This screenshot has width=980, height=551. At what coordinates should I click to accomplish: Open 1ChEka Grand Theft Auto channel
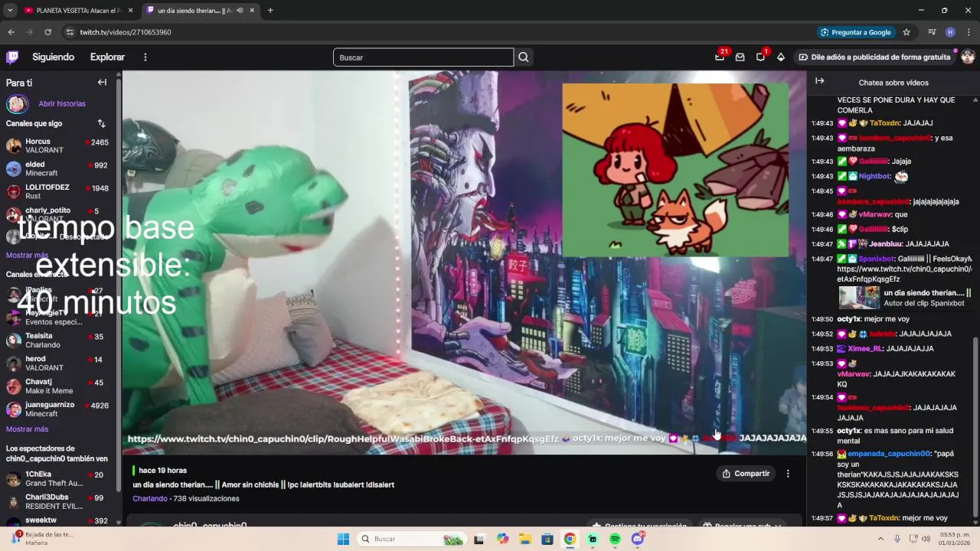57,478
